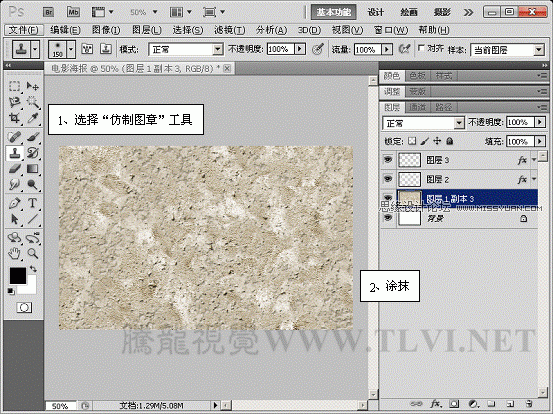
Task: Toggle the Brush panel
Action: pos(87,49)
